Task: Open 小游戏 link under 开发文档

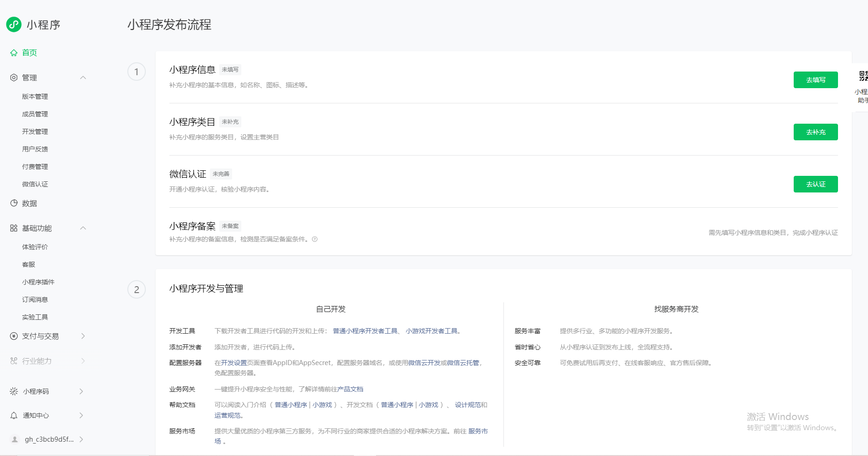Action: [x=428, y=405]
